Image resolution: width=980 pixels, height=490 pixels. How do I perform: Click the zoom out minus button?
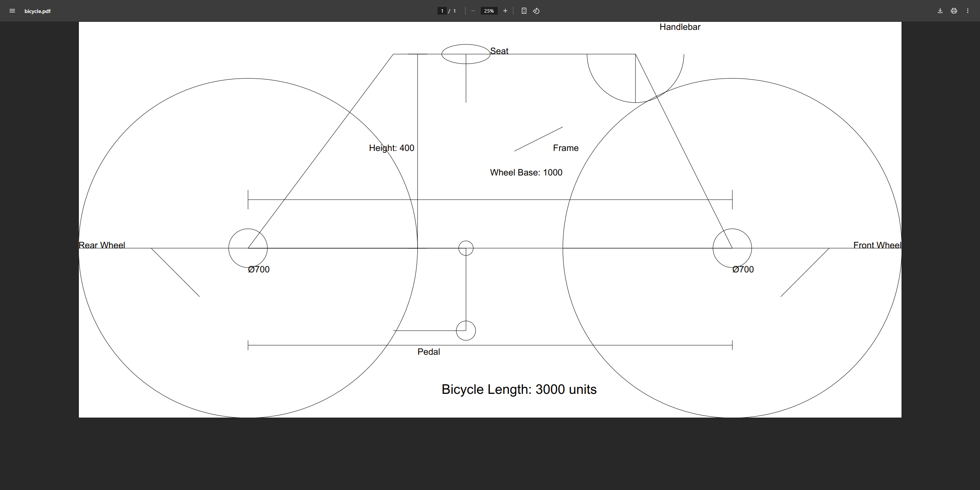pos(473,11)
